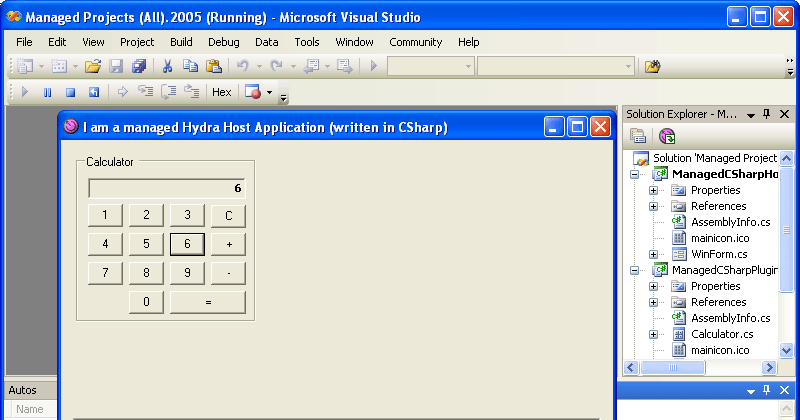Click the Redo arrow icon

click(276, 66)
